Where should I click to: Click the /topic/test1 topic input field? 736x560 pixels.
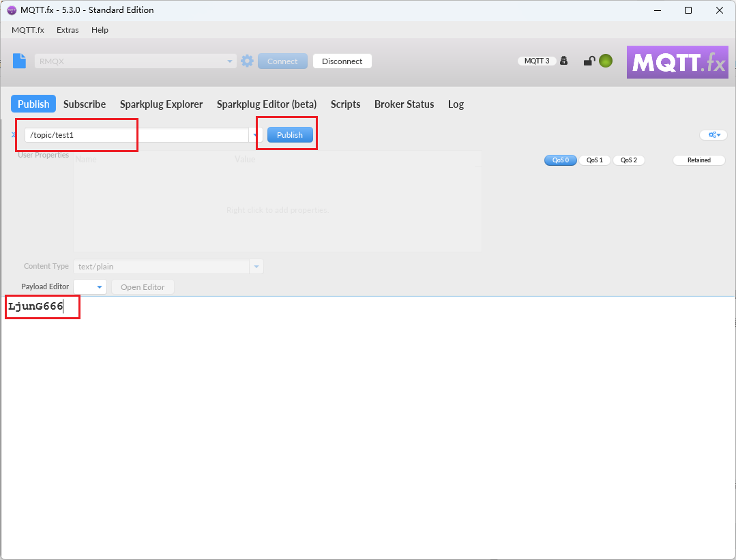coord(136,135)
